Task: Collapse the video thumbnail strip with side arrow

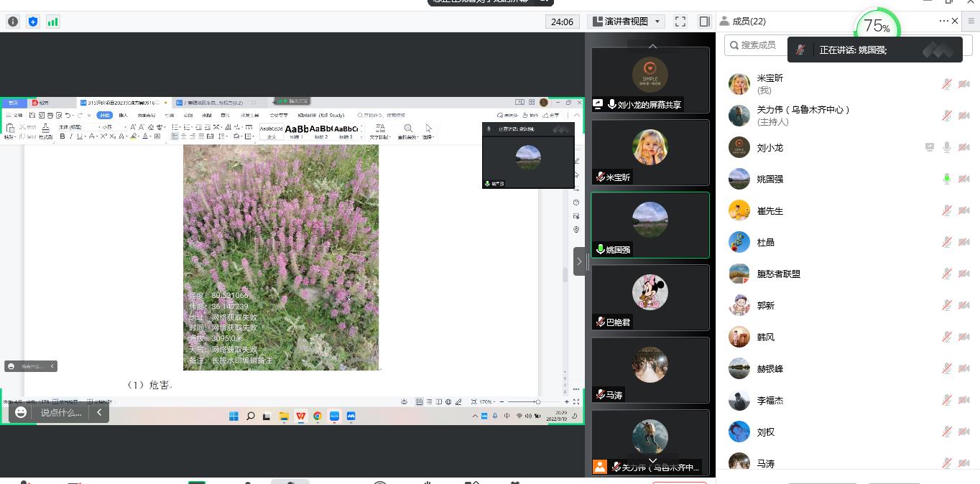Action: [x=579, y=261]
